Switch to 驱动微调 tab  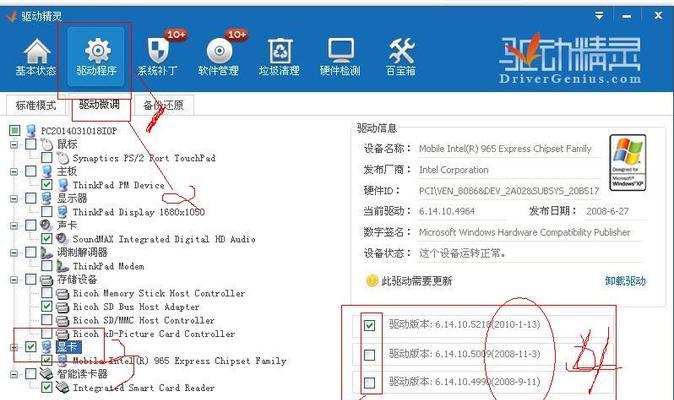[x=99, y=105]
